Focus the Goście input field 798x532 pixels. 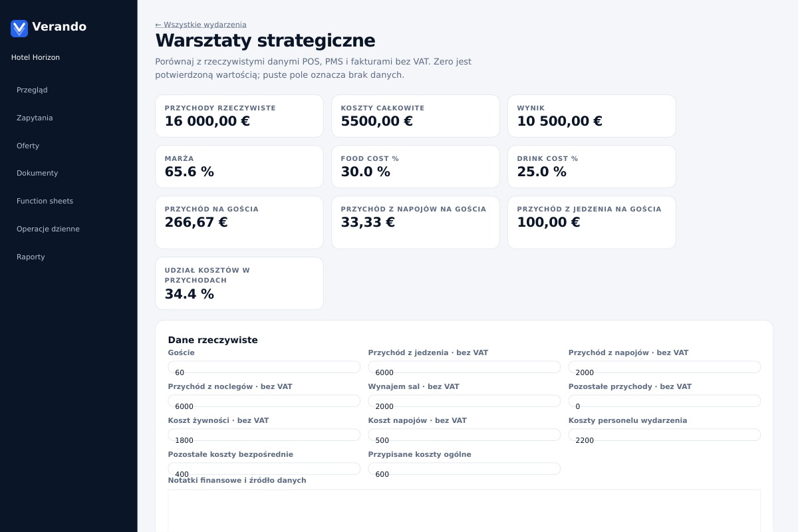pos(264,367)
